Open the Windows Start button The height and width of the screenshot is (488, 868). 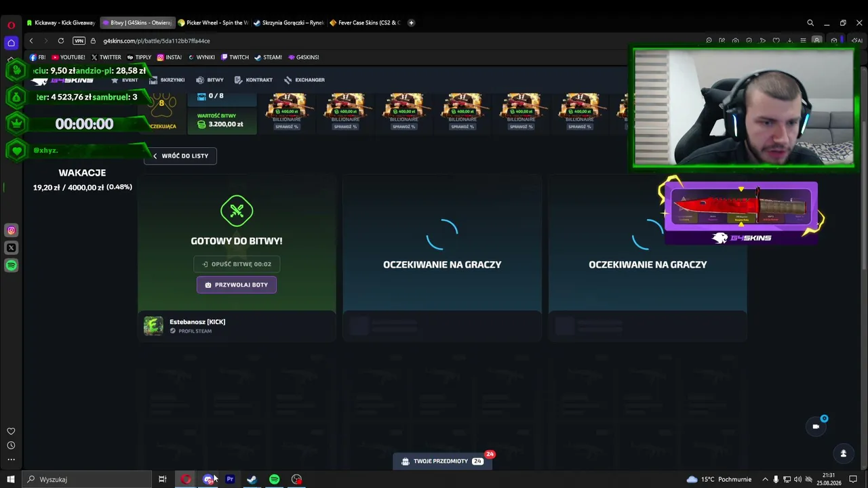(11, 479)
